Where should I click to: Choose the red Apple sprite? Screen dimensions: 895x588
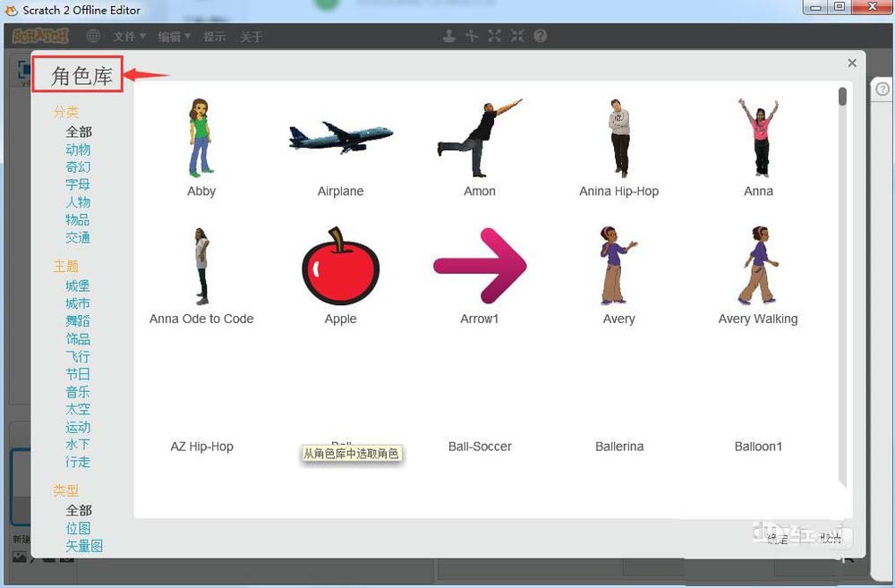(x=340, y=267)
